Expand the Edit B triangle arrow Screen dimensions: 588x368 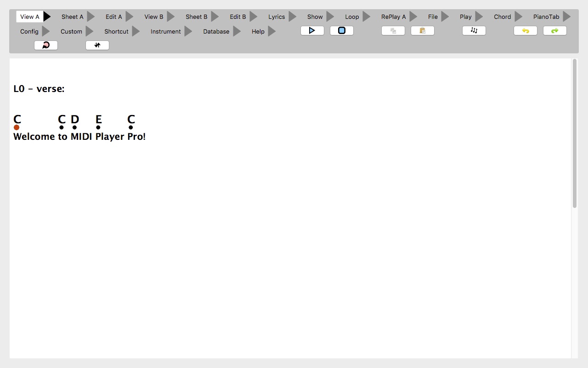pos(254,17)
